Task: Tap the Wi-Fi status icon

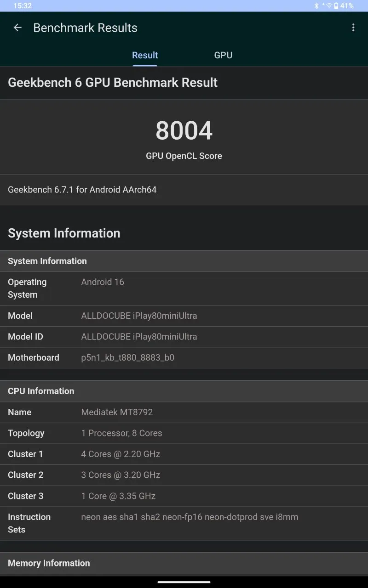Action: 328,6
